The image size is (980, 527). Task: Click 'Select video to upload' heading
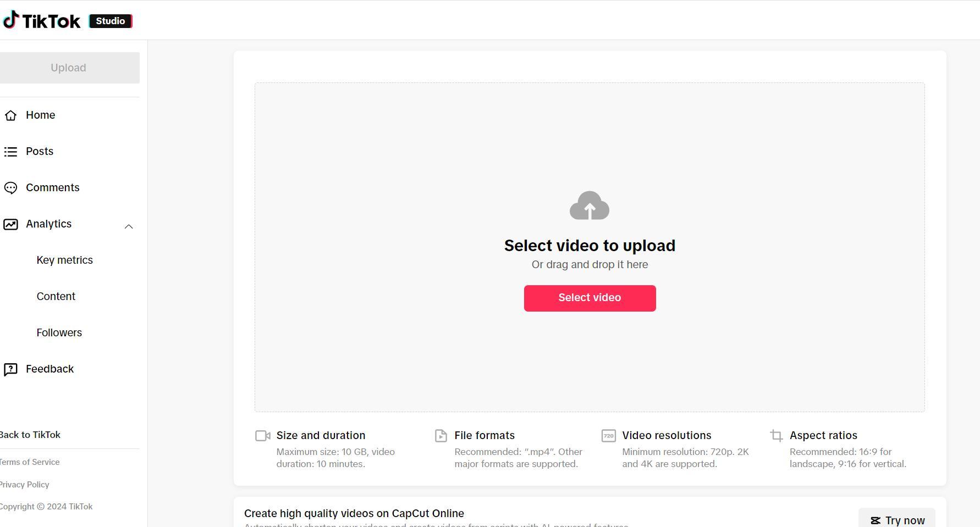click(x=590, y=246)
